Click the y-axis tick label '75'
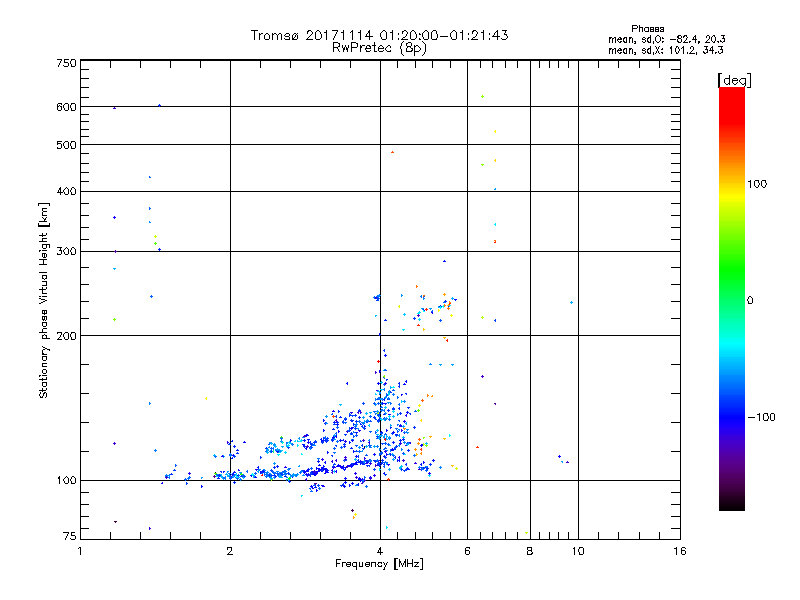The image size is (800, 600). click(70, 536)
